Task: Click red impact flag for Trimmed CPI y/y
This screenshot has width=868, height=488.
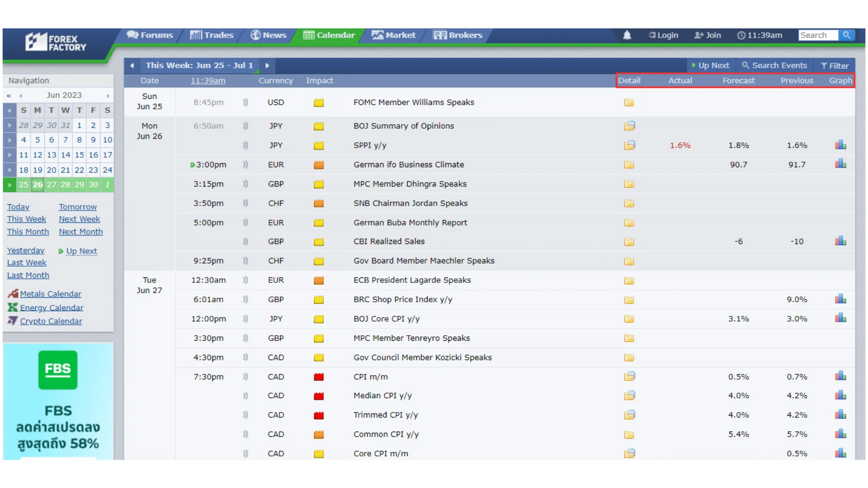Action: (319, 415)
